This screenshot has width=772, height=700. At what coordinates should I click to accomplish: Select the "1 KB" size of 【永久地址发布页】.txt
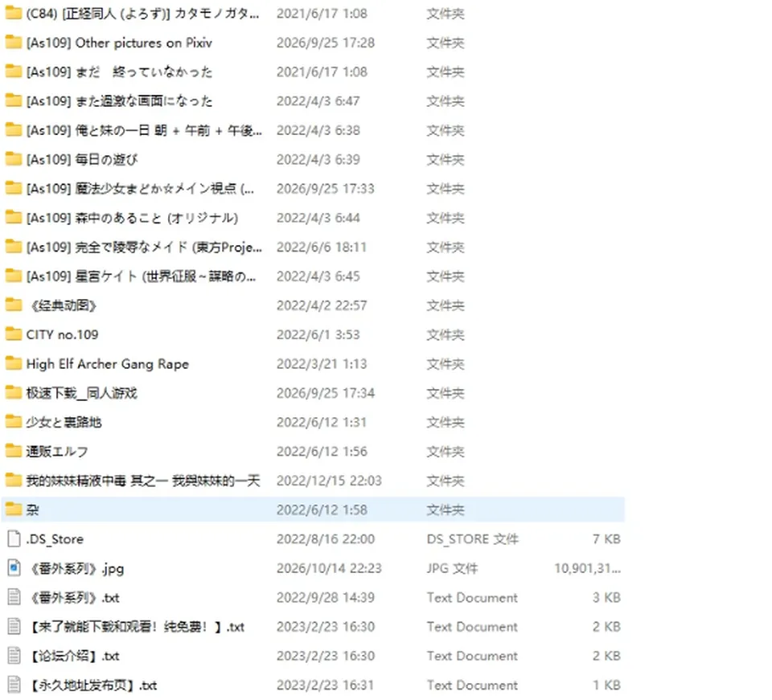point(606,685)
